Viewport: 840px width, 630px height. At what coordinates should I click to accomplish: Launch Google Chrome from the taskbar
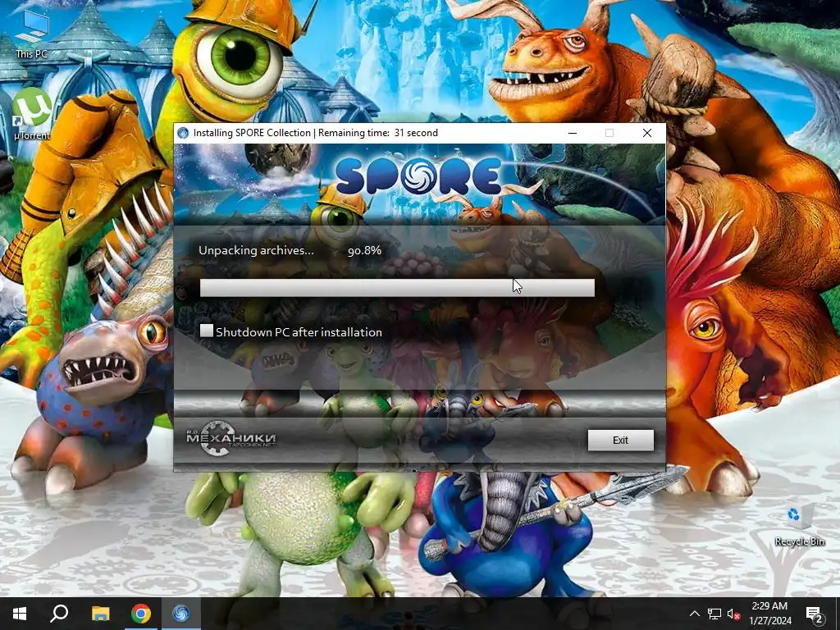(140, 614)
